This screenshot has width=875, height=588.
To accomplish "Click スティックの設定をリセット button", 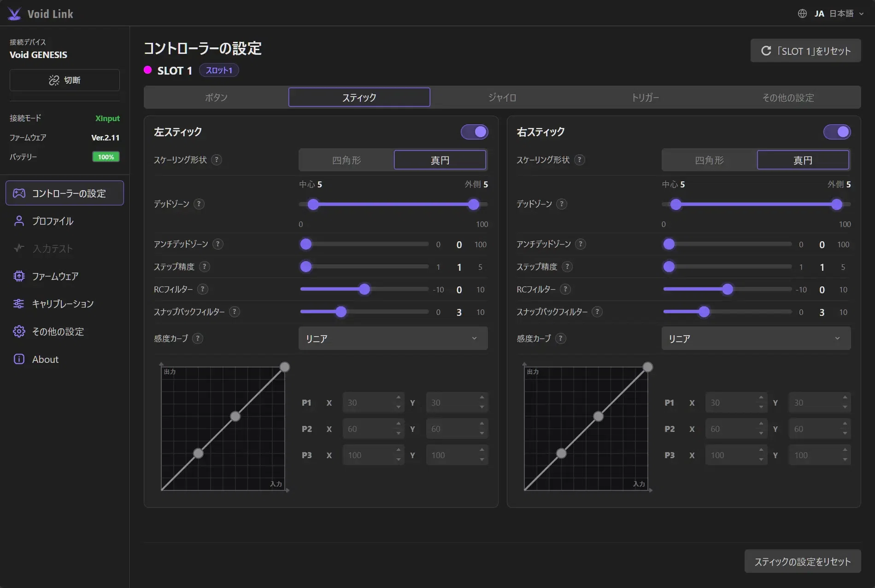I will click(803, 561).
